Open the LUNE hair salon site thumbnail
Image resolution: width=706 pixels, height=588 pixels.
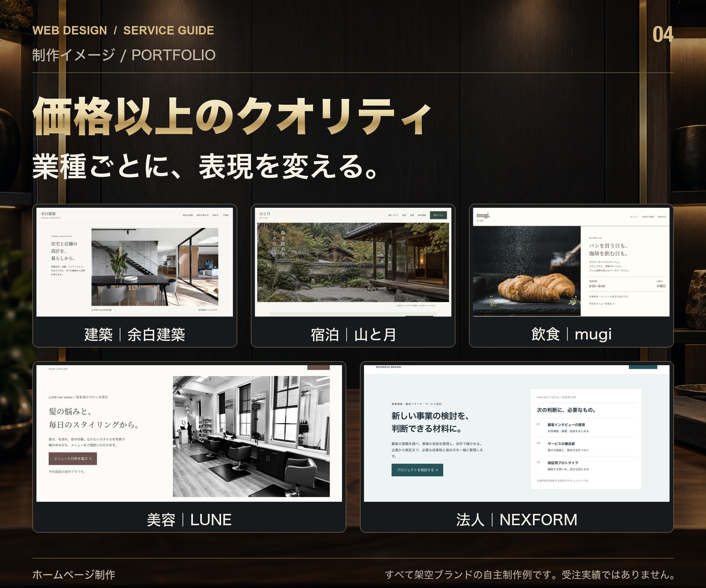coord(189,433)
